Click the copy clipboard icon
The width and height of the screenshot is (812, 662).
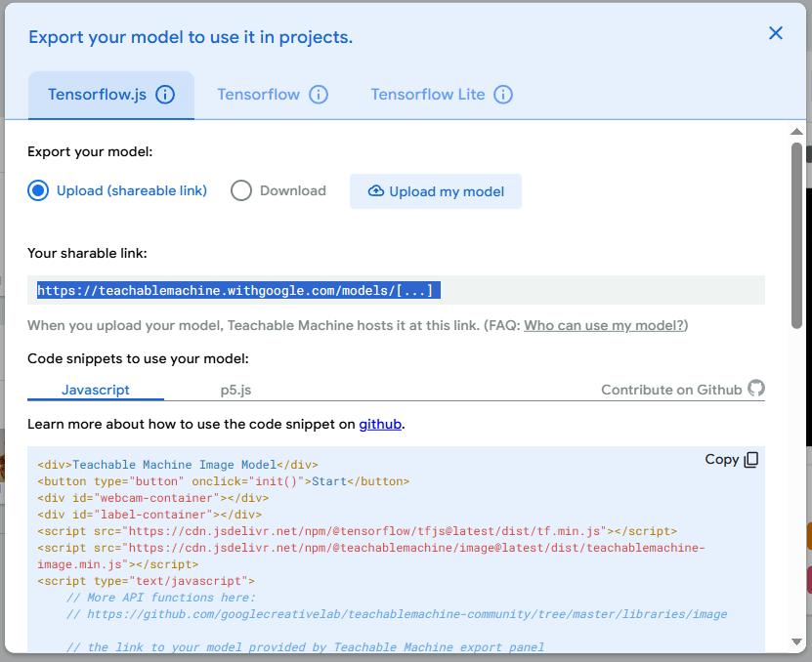point(750,460)
